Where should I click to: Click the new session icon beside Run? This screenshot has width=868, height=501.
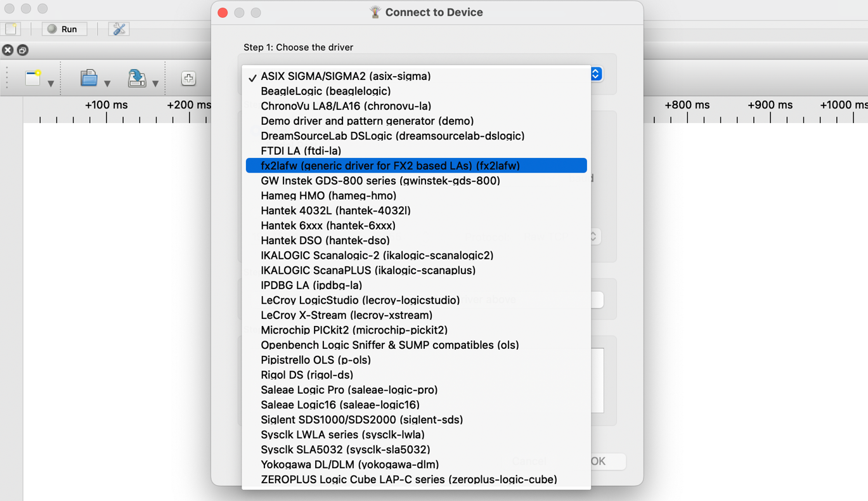[12, 29]
